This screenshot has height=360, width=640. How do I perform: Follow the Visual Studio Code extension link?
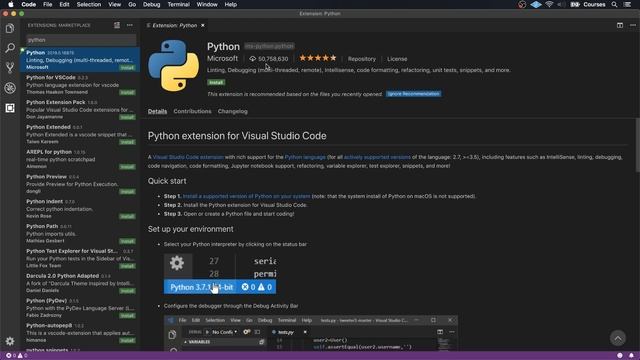tap(188, 157)
